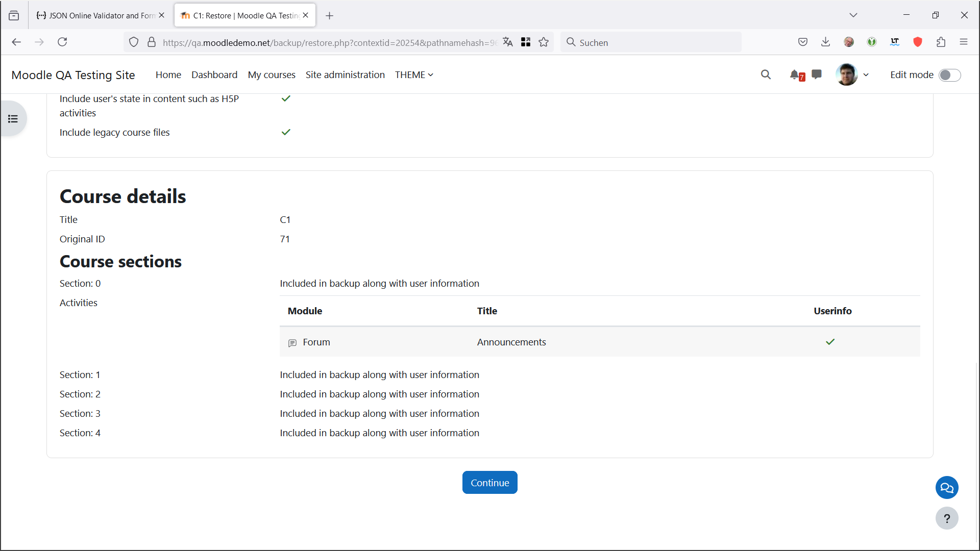Image resolution: width=980 pixels, height=551 pixels.
Task: Open the user profile dropdown menu
Action: (852, 75)
